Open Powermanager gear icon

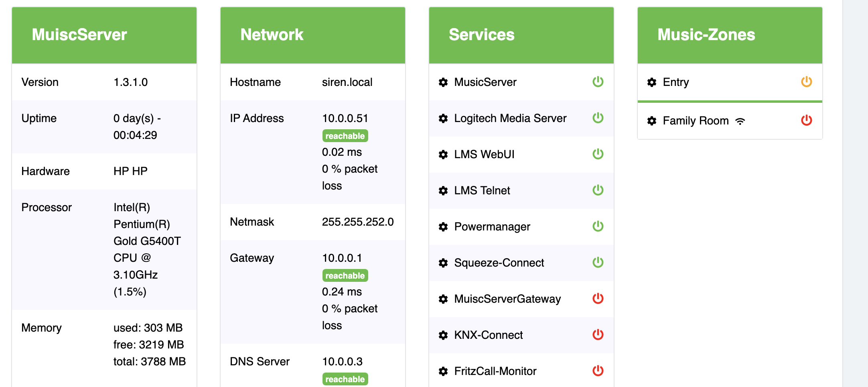443,227
